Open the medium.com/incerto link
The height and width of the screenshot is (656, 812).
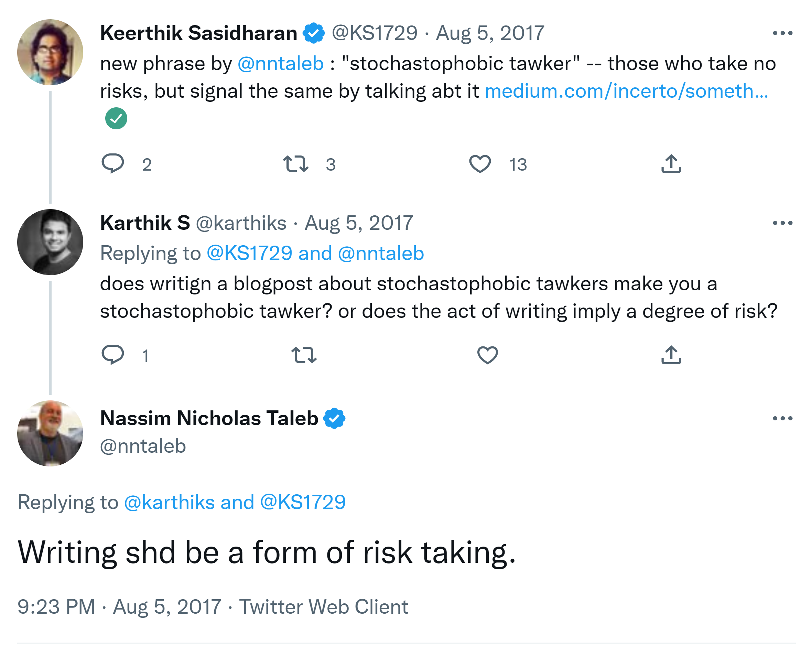click(626, 91)
